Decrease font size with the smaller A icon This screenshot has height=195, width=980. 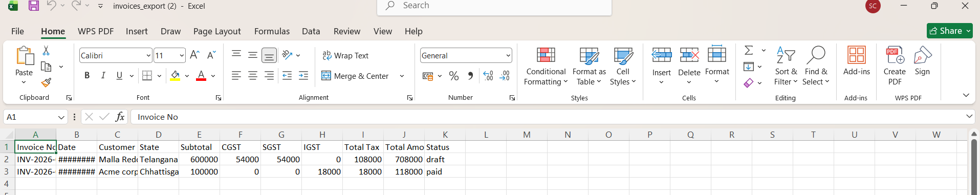[211, 55]
